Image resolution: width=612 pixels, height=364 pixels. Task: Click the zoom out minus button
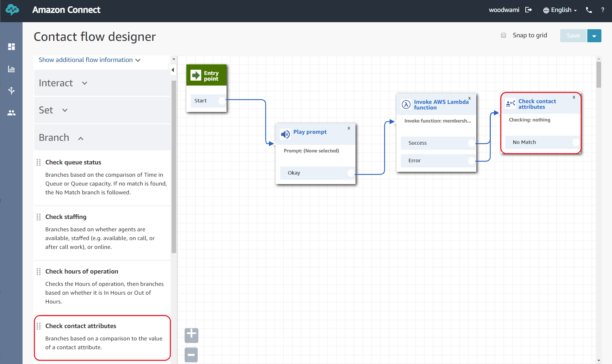pyautogui.click(x=191, y=355)
